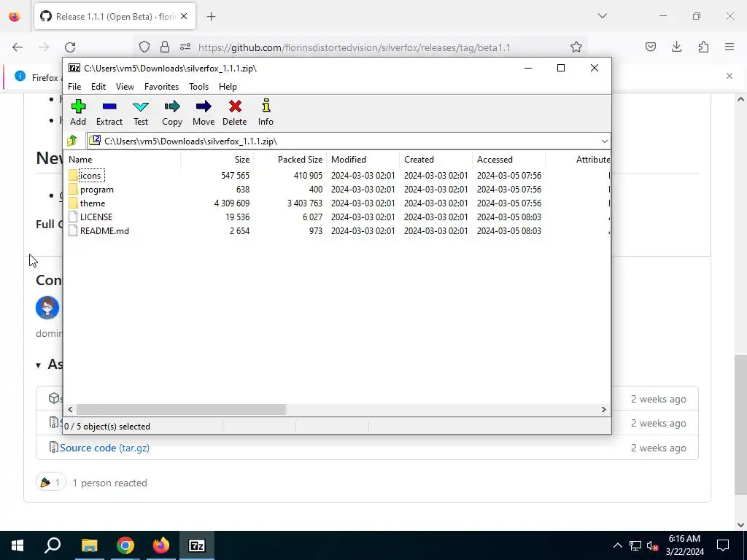The image size is (747, 560).
Task: Click the padlock site security icon
Action: 164,47
